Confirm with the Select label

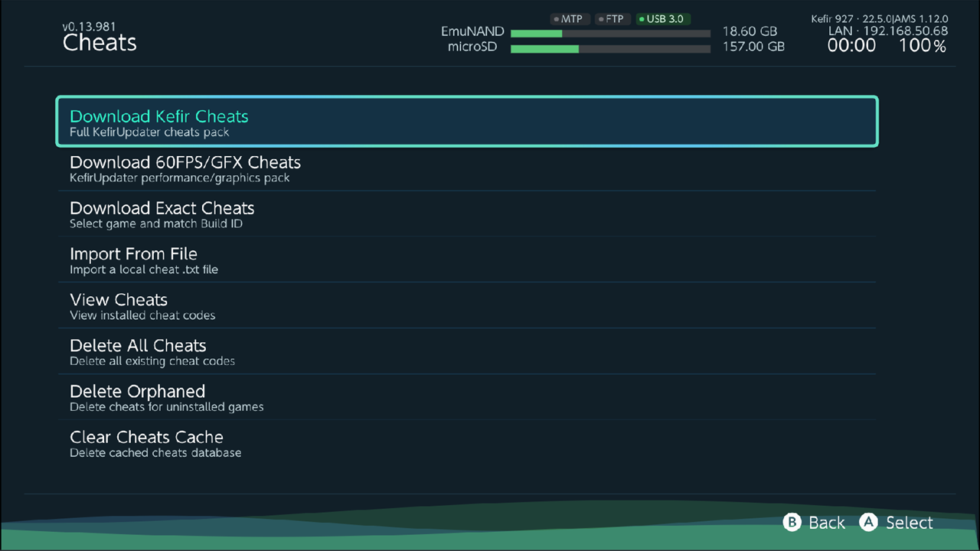click(910, 523)
